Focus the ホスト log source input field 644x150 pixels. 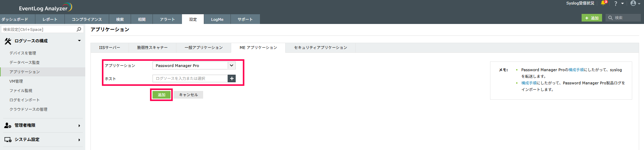pyautogui.click(x=190, y=78)
